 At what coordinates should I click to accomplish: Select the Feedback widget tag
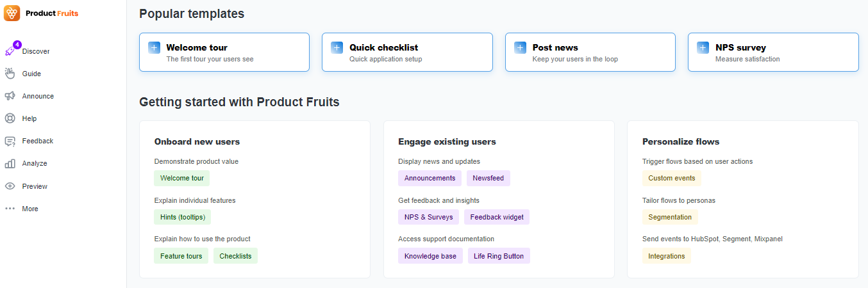pyautogui.click(x=497, y=217)
